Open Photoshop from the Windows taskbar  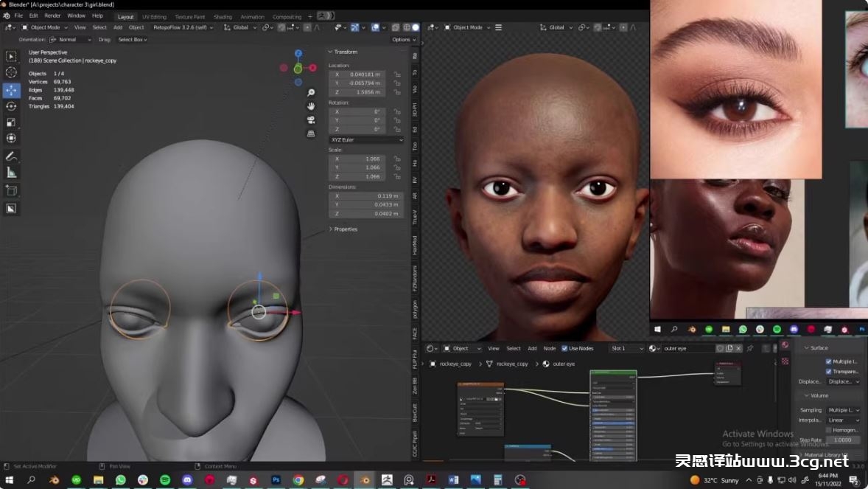coord(276,480)
